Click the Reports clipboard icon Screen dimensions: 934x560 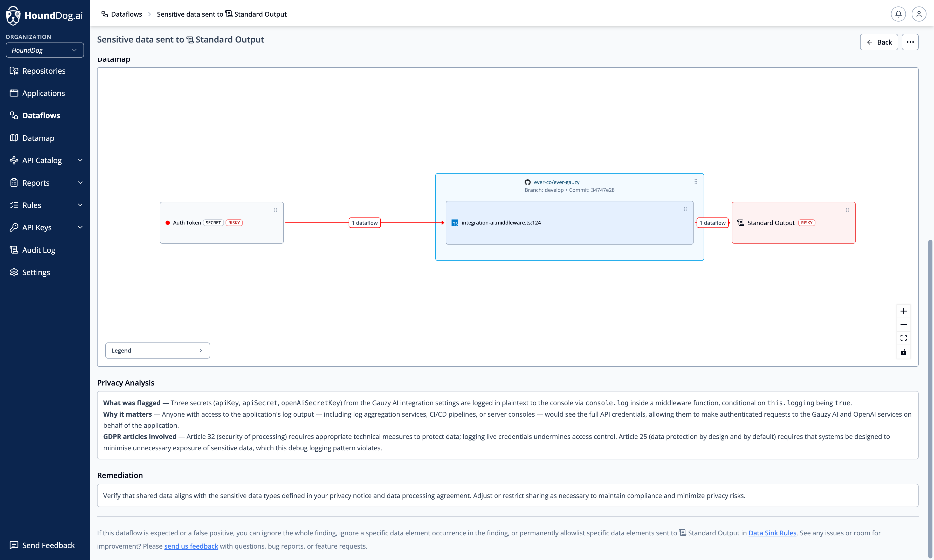14,183
